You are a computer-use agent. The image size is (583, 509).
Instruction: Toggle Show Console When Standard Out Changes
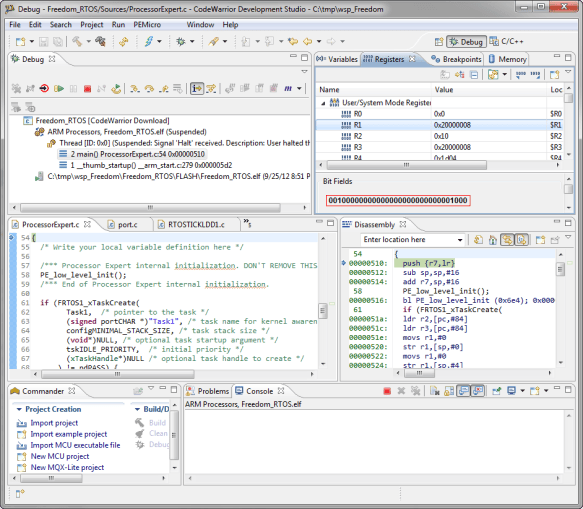tap(464, 391)
